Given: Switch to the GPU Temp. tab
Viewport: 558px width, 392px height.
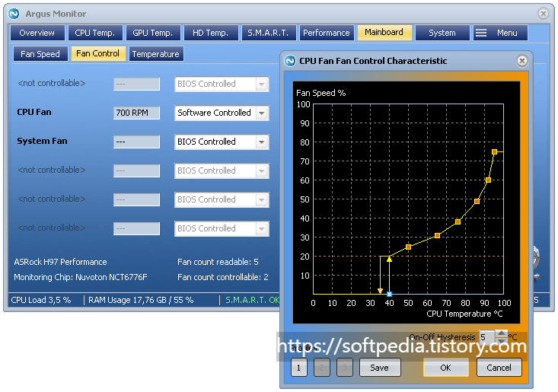Looking at the screenshot, I should (153, 33).
